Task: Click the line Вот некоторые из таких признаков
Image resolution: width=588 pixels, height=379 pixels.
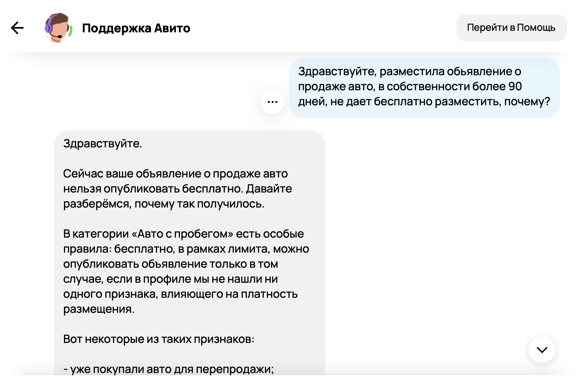Action: click(x=158, y=339)
